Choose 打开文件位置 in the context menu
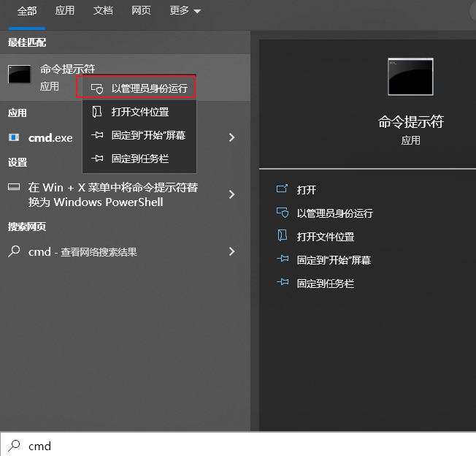The height and width of the screenshot is (456, 476). click(x=139, y=112)
